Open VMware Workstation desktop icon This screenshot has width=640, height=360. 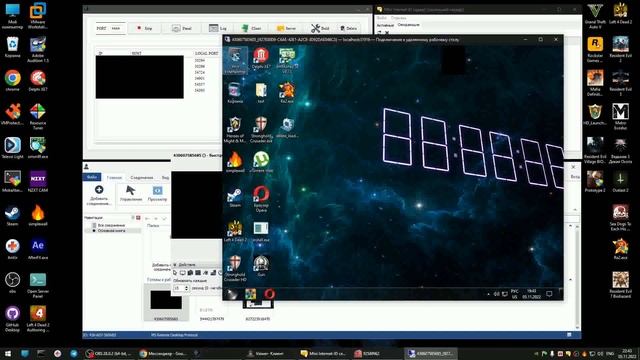tap(38, 16)
